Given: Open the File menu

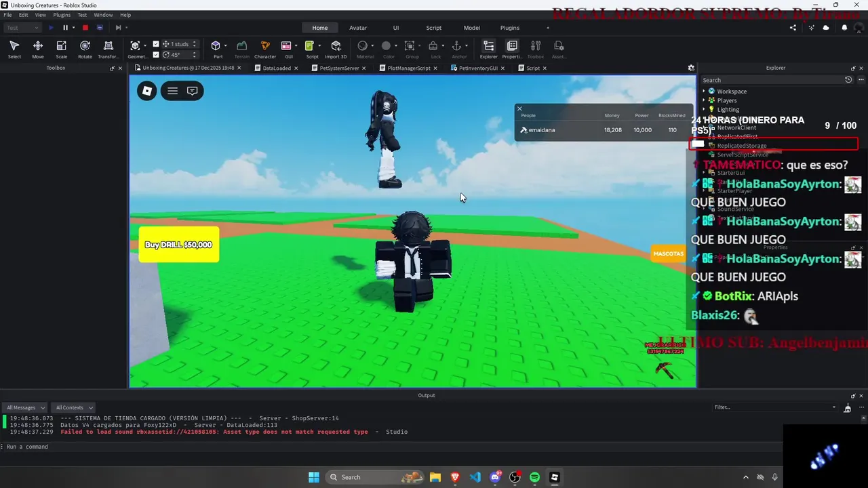Looking at the screenshot, I should click(7, 15).
